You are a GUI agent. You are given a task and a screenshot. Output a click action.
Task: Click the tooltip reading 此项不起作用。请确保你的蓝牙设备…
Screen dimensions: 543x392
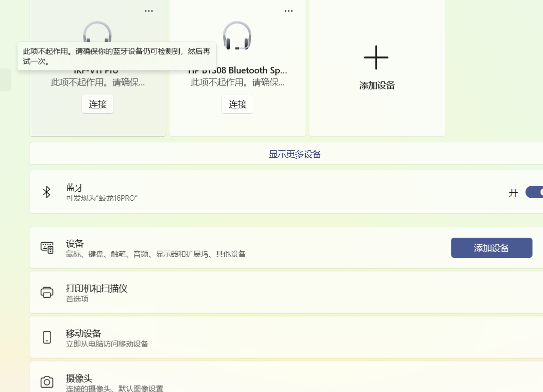(x=117, y=56)
